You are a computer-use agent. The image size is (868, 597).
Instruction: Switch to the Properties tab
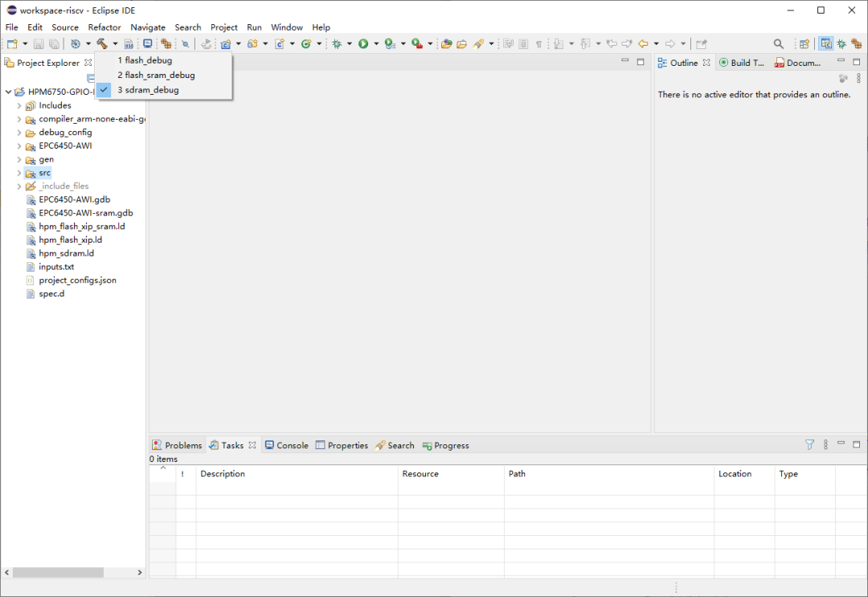pyautogui.click(x=342, y=445)
